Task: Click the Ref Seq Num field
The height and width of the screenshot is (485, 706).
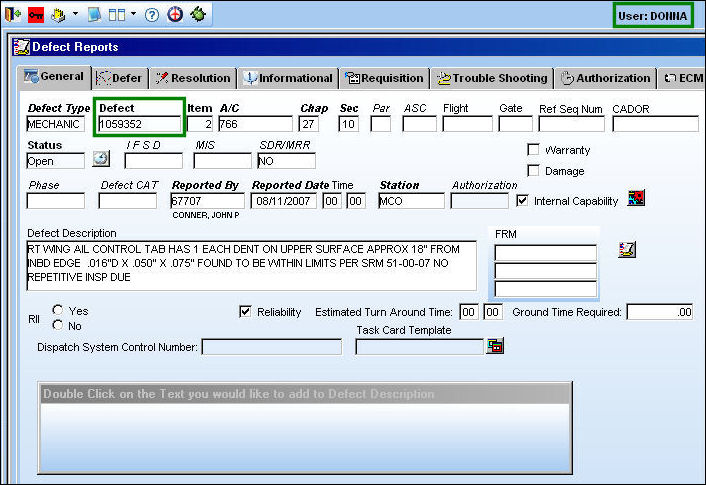Action: point(571,124)
